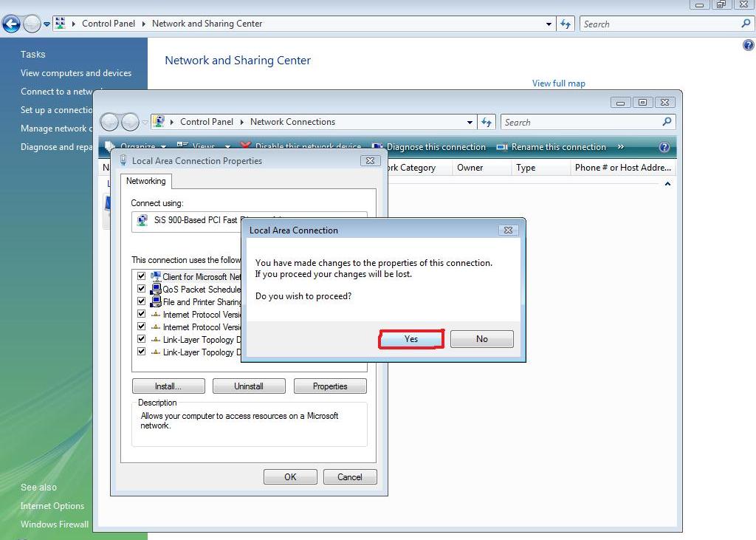
Task: Click Control Panel in the Network Connections breadcrumb
Action: point(207,122)
